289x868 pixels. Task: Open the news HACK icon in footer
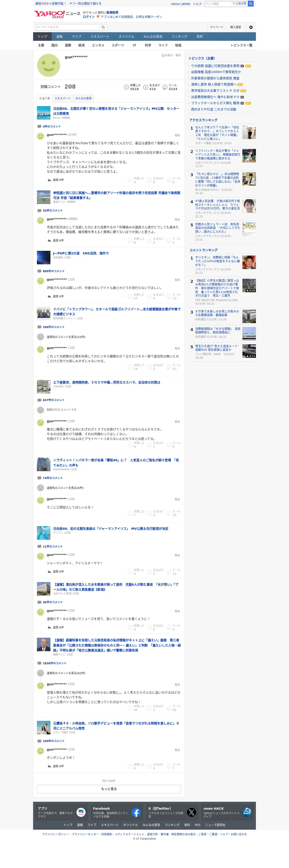pyautogui.click(x=247, y=812)
